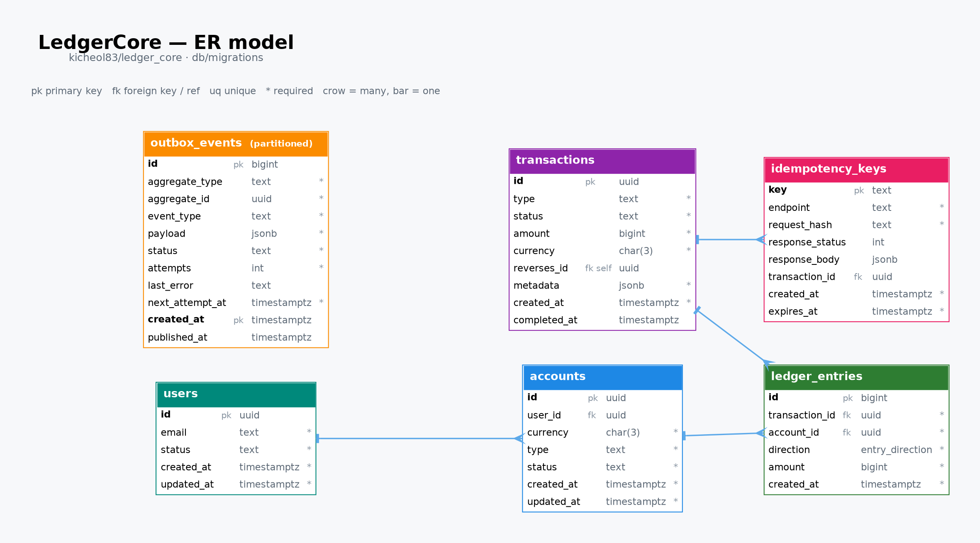Click published_at row in outbox_events

tap(236, 338)
